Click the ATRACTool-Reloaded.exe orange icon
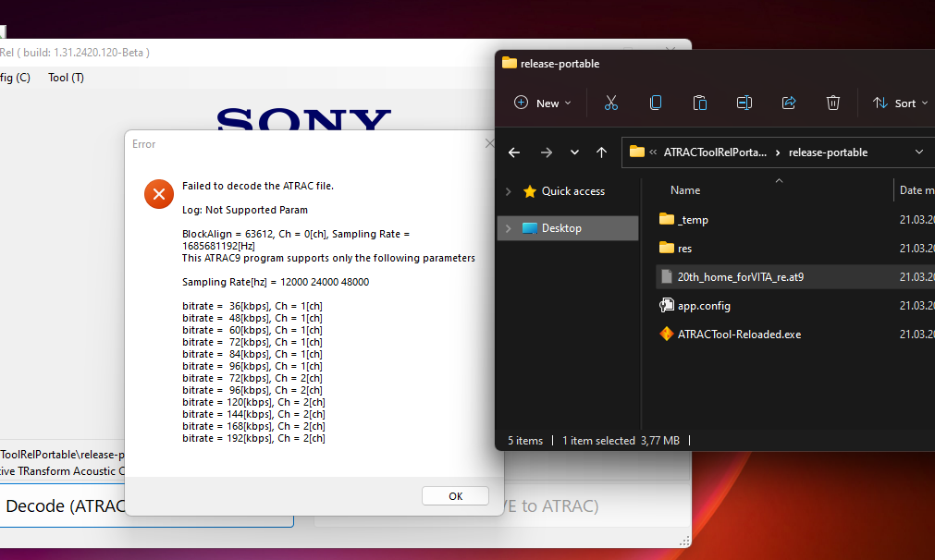Viewport: 935px width, 560px height. click(666, 334)
